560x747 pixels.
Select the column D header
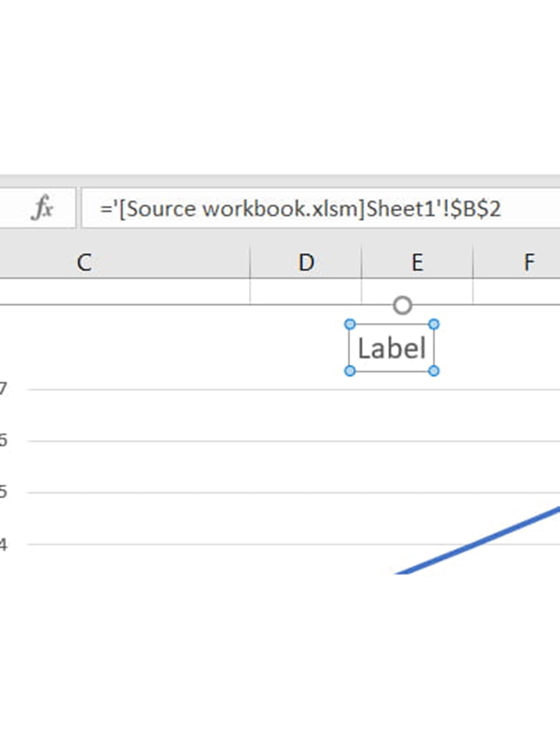[x=306, y=262]
